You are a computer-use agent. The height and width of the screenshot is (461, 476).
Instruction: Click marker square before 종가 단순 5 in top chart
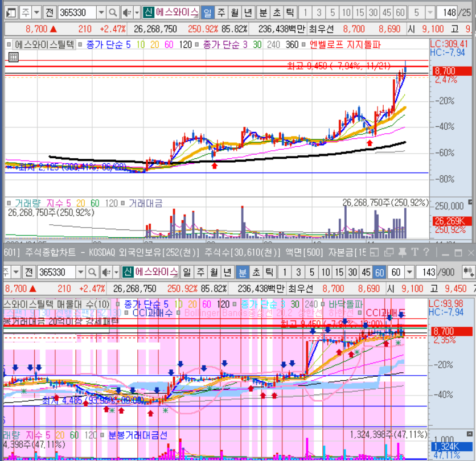coord(80,44)
